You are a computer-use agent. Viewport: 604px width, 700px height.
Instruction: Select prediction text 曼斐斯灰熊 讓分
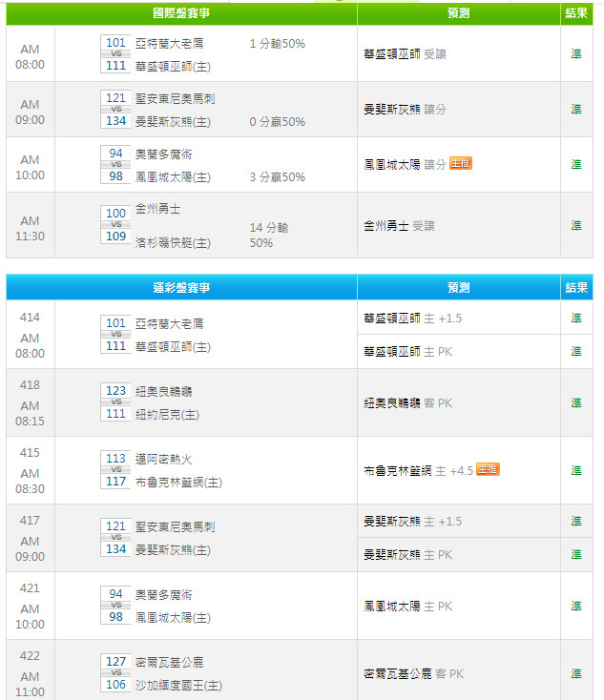405,110
